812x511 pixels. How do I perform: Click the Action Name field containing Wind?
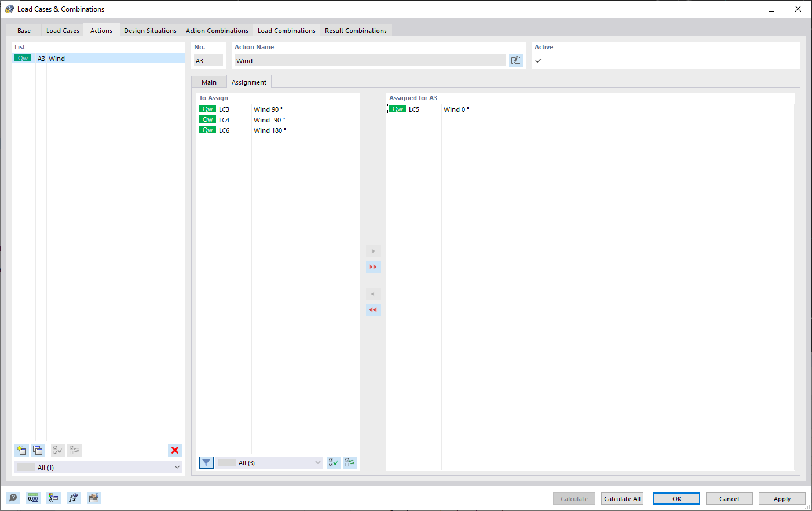click(370, 61)
